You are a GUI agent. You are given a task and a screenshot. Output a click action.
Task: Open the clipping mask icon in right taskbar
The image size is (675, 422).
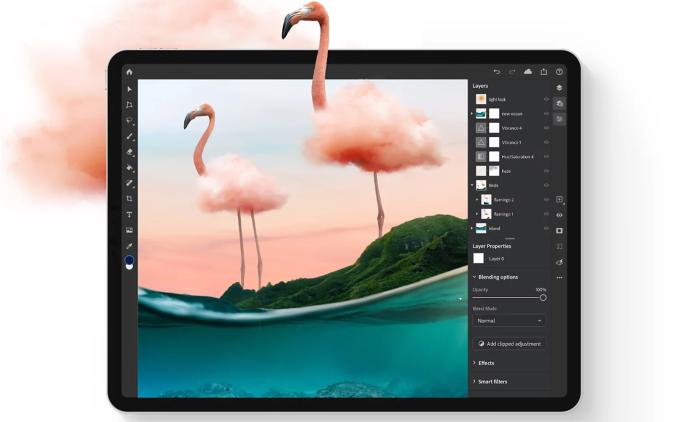click(x=559, y=246)
